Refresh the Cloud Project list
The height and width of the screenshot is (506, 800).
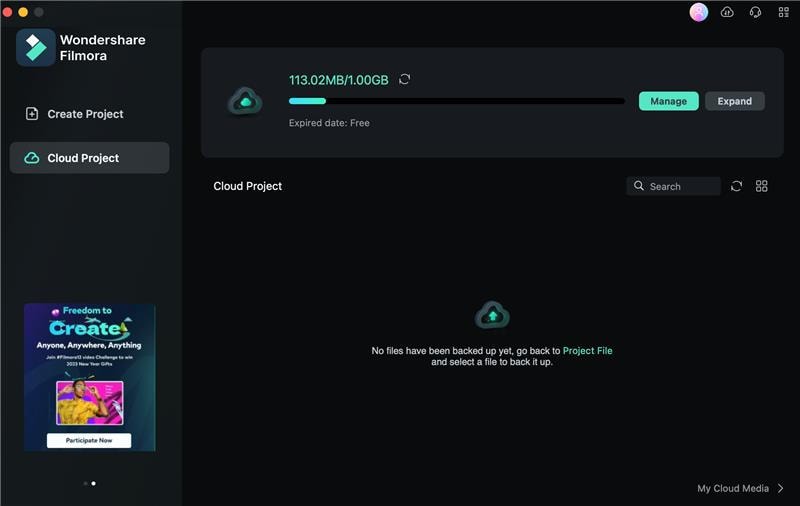coord(736,186)
